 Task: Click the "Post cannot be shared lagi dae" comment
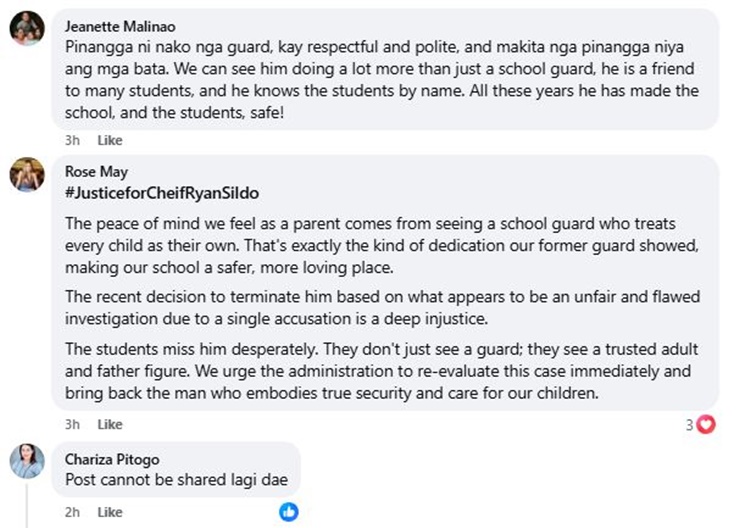(x=176, y=479)
